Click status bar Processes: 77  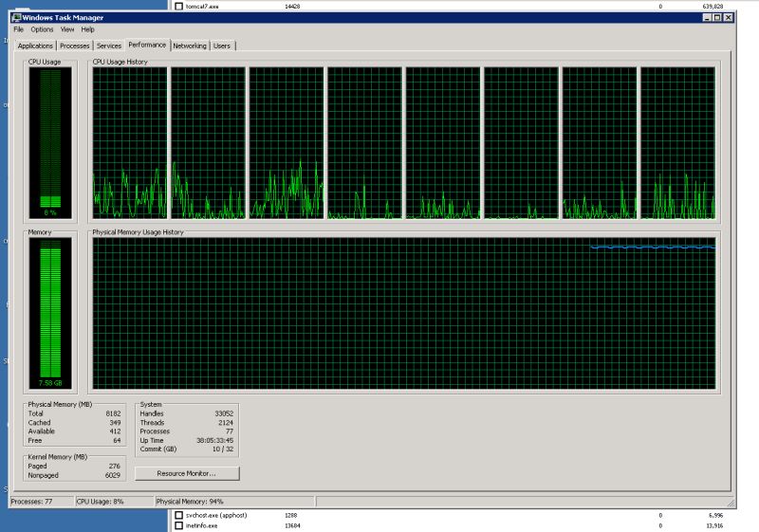coord(31,502)
